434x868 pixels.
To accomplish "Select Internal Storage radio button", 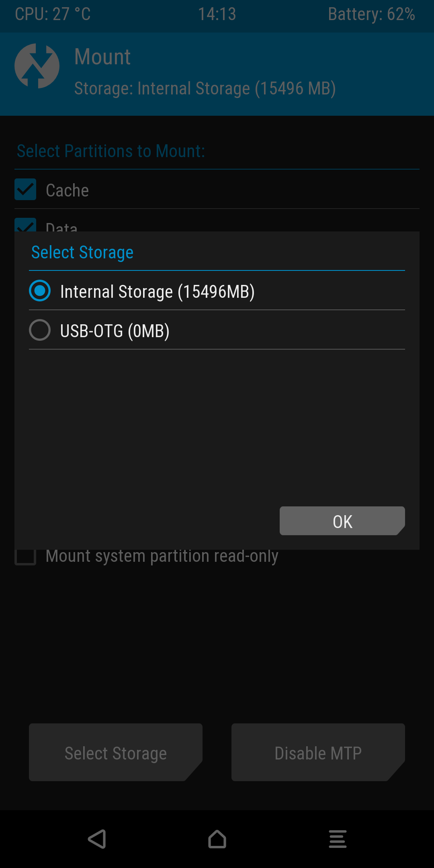I will point(40,291).
